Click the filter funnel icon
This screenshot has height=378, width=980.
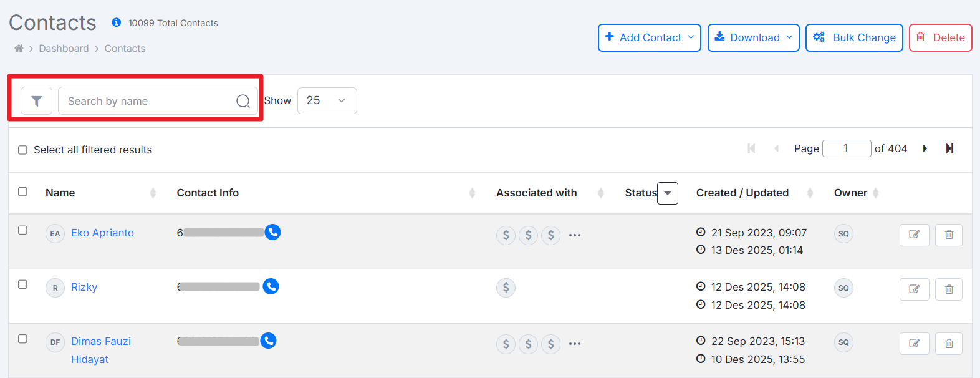(x=36, y=101)
